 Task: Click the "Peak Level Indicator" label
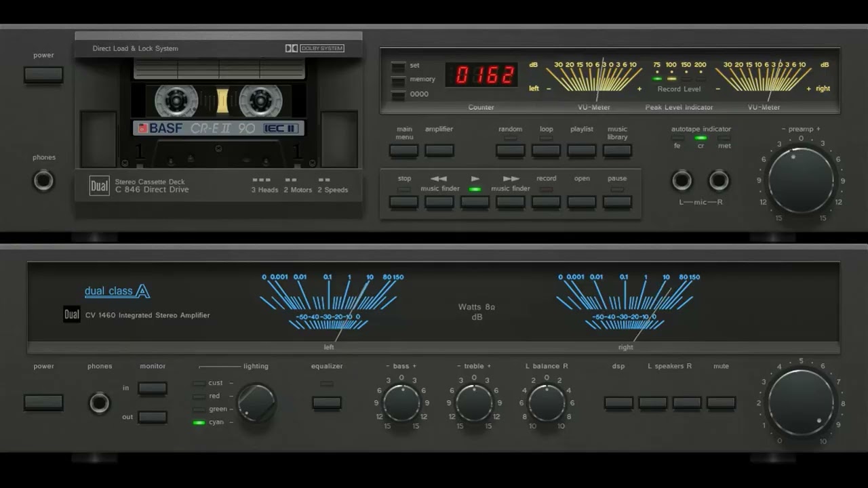[679, 107]
